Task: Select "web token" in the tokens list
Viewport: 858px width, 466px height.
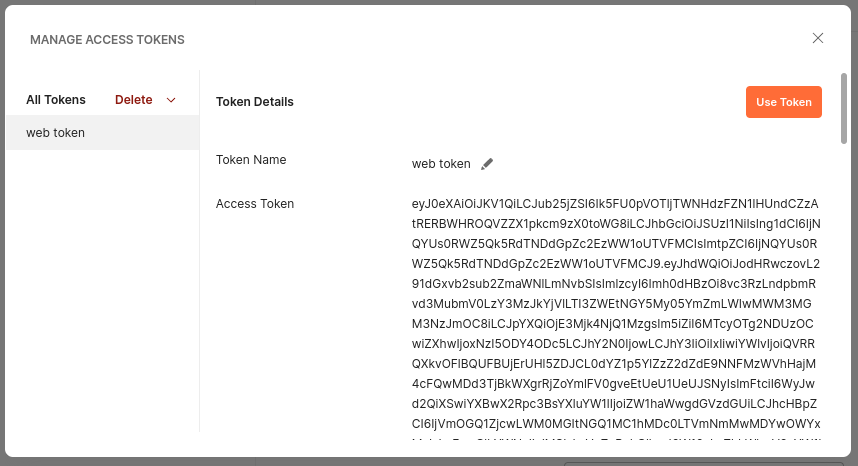Action: [103, 133]
